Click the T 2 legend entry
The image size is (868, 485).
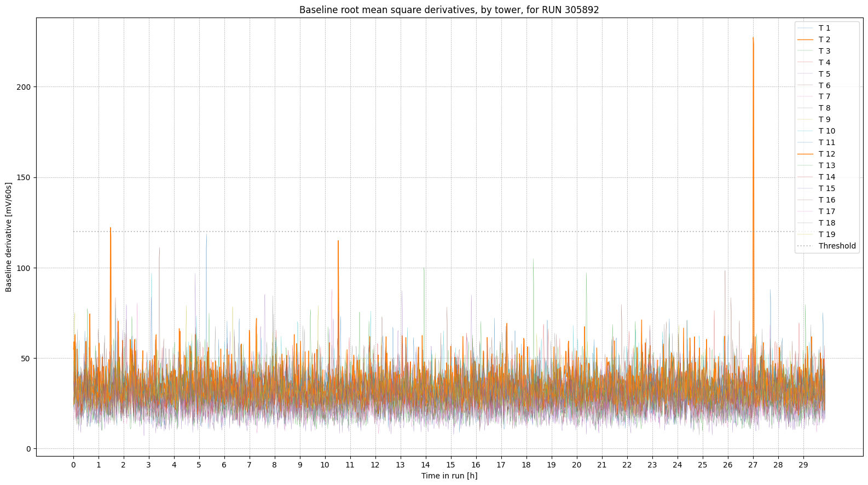tap(824, 39)
